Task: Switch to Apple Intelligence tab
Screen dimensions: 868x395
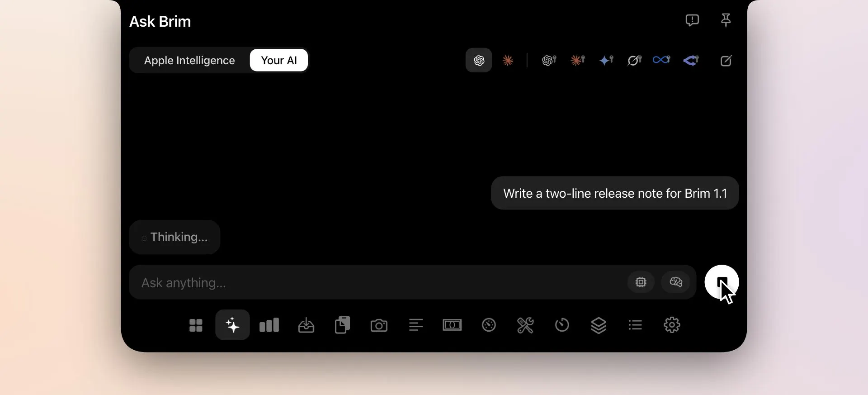Action: coord(189,60)
